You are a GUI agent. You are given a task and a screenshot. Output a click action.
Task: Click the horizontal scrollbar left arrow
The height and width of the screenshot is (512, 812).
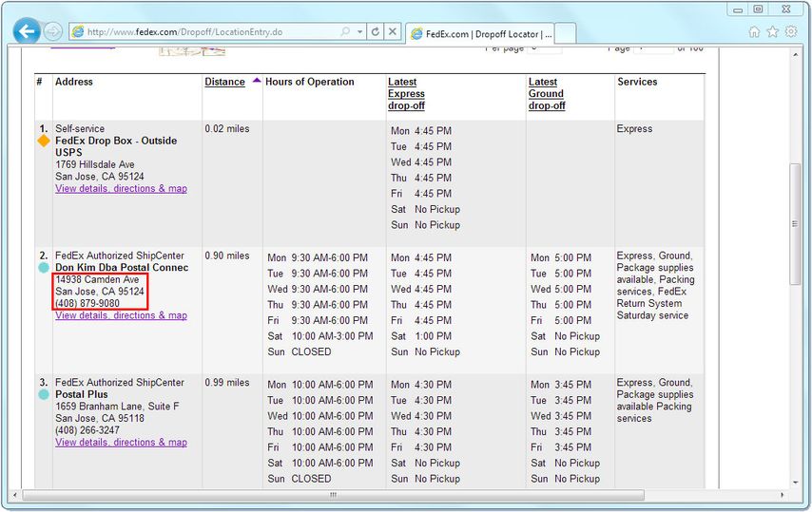click(x=15, y=495)
